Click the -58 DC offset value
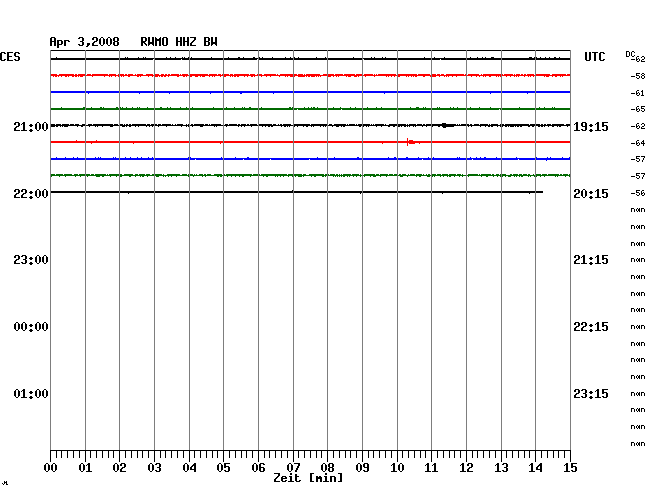 [x=638, y=76]
